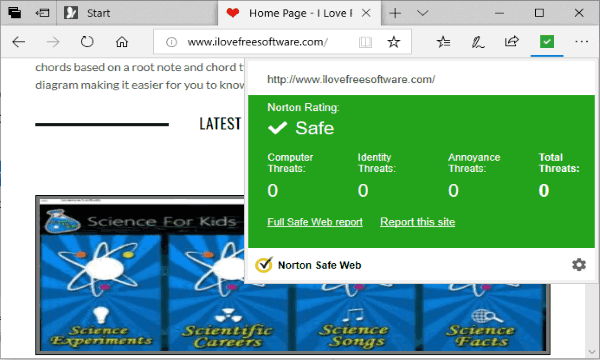
Task: Open a new tab with plus
Action: click(395, 13)
